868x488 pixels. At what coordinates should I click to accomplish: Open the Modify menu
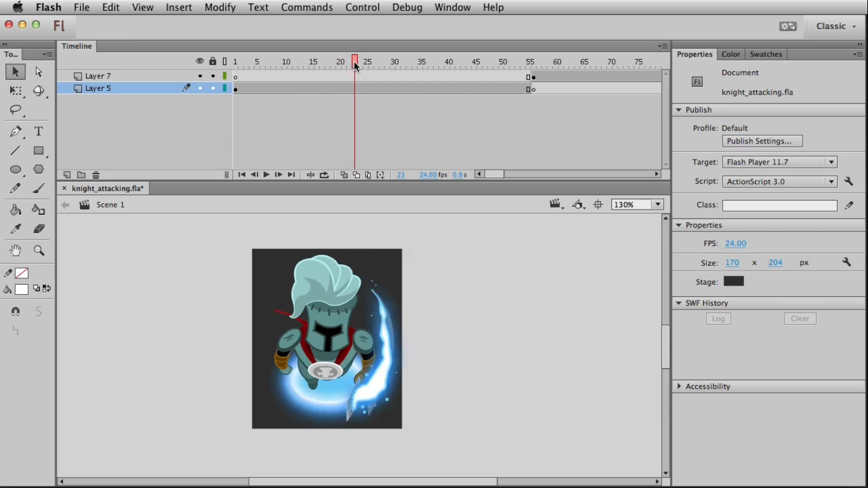coord(220,7)
